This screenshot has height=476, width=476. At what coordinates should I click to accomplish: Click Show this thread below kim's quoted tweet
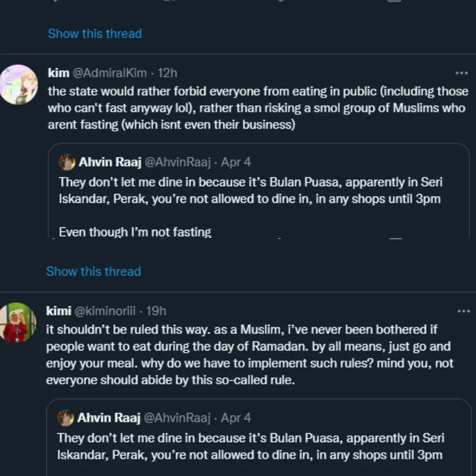pyautogui.click(x=93, y=271)
